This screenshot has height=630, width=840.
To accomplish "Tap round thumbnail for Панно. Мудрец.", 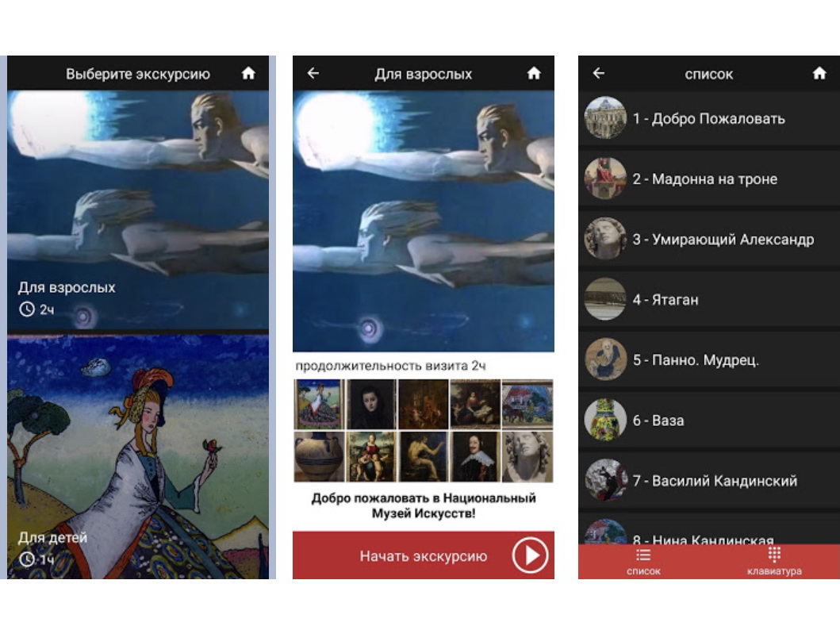I will click(605, 359).
